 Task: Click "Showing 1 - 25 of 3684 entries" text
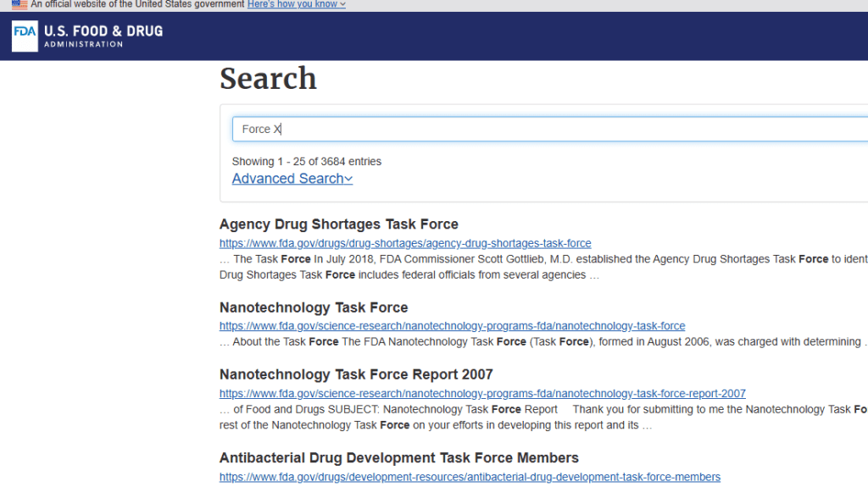(307, 162)
